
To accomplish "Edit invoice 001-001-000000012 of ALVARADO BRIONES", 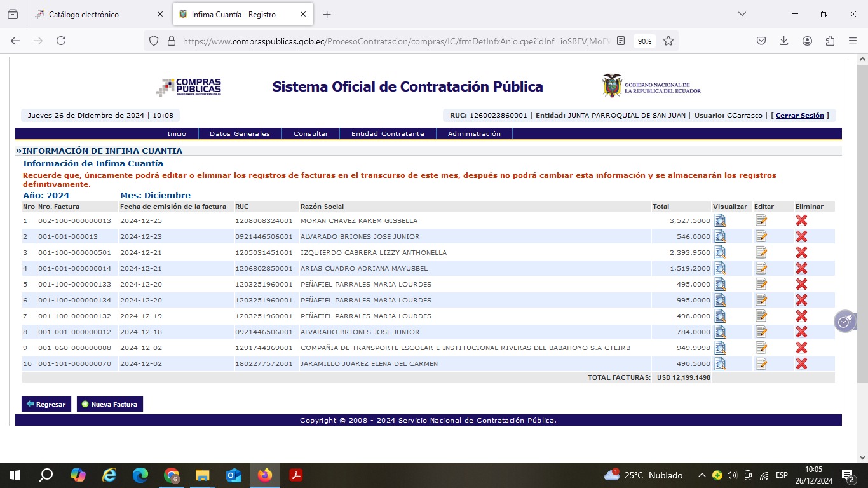I will coord(761,332).
